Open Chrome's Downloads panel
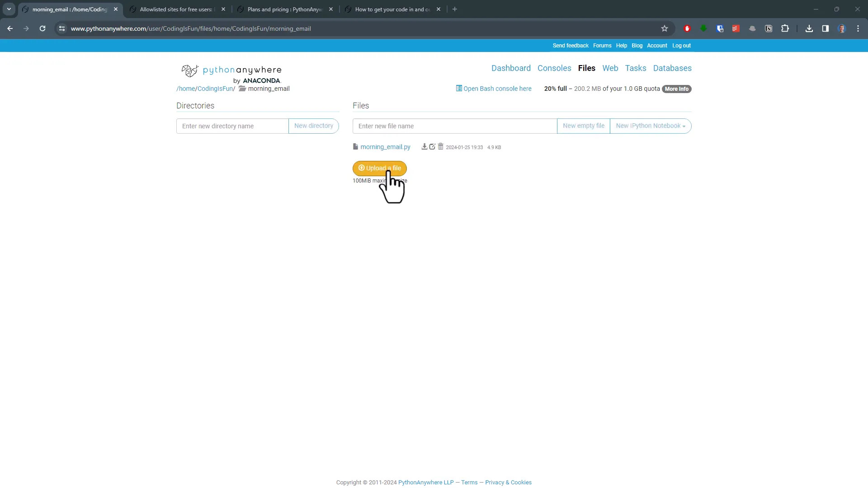Image resolution: width=868 pixels, height=488 pixels. (809, 28)
